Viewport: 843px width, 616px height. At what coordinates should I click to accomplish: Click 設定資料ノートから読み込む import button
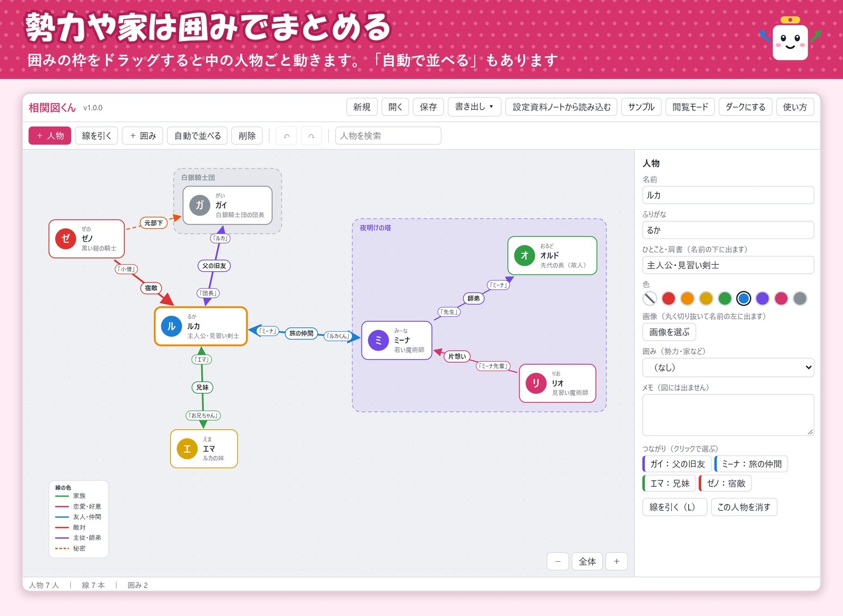point(561,107)
